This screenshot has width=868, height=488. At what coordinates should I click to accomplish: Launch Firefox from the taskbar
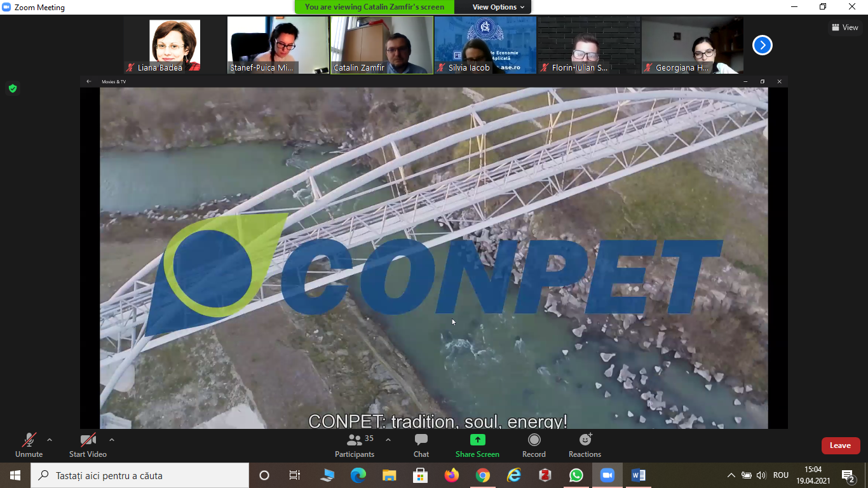pyautogui.click(x=451, y=475)
